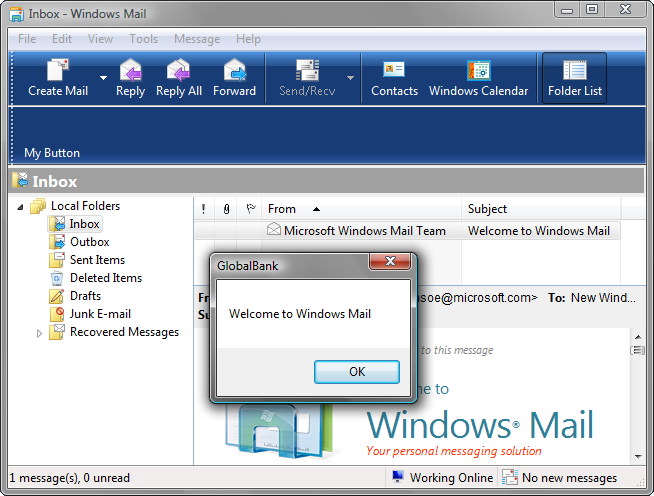
Task: Open Contacts from the toolbar
Action: (394, 78)
